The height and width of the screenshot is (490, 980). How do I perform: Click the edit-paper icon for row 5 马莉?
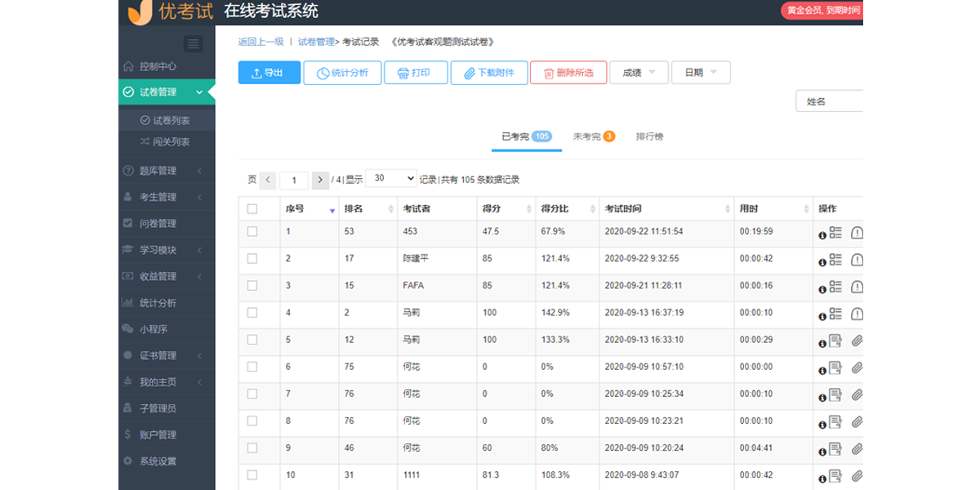[835, 341]
